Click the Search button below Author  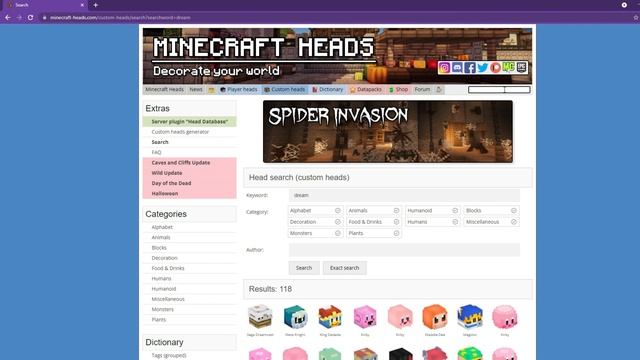point(304,268)
